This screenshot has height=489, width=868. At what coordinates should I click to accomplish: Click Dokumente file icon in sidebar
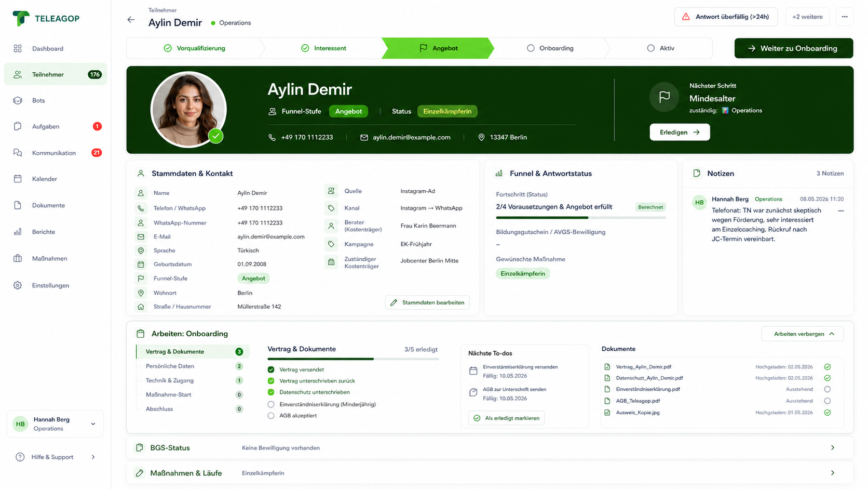(18, 205)
